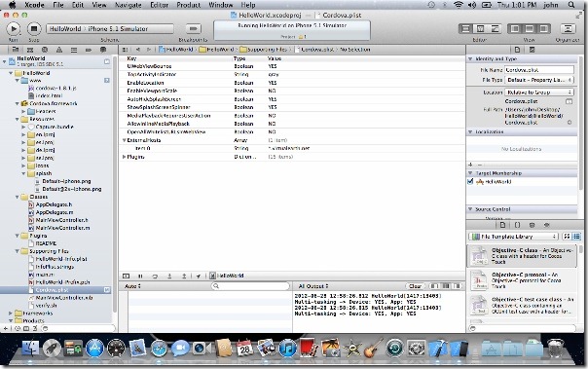Open the Navigate menu
The width and height of the screenshot is (588, 369).
[x=129, y=5]
